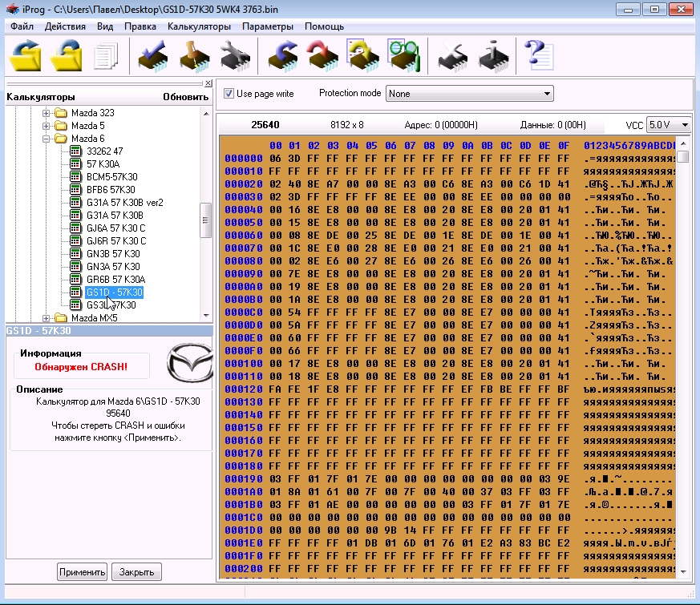Viewport: 700px width, 605px height.
Task: Open the Параметры menu
Action: [268, 26]
